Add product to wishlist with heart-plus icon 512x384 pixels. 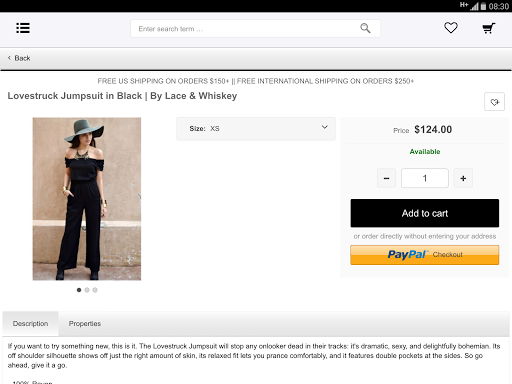click(494, 102)
